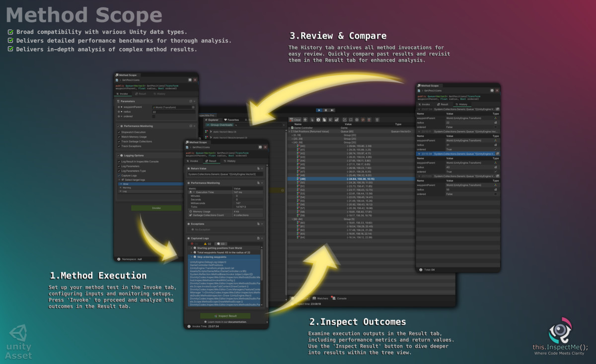Viewport: 596px width, 364px height.
Task: Toggle Track Garbage Collections checkbox
Action: [x=119, y=142]
